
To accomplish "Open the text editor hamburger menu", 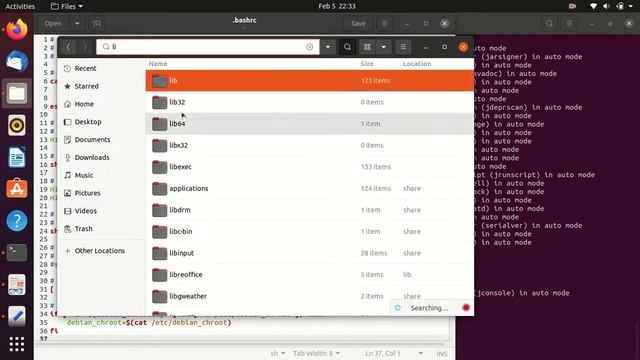I will (384, 24).
